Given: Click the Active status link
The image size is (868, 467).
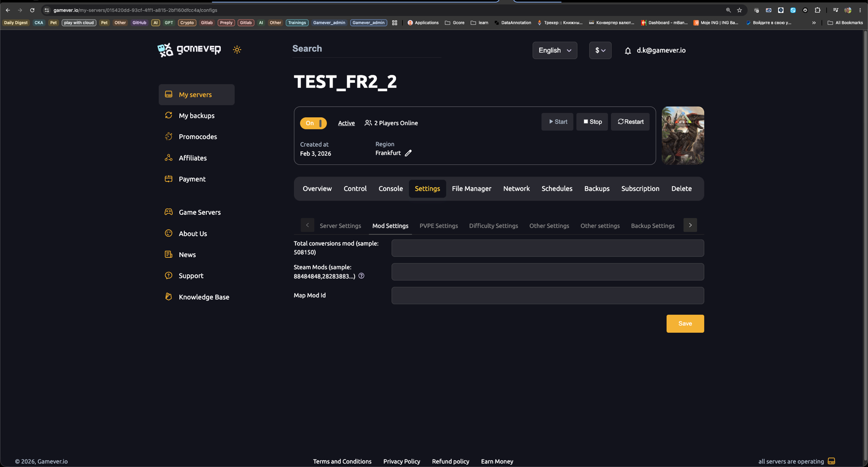Looking at the screenshot, I should (x=346, y=123).
